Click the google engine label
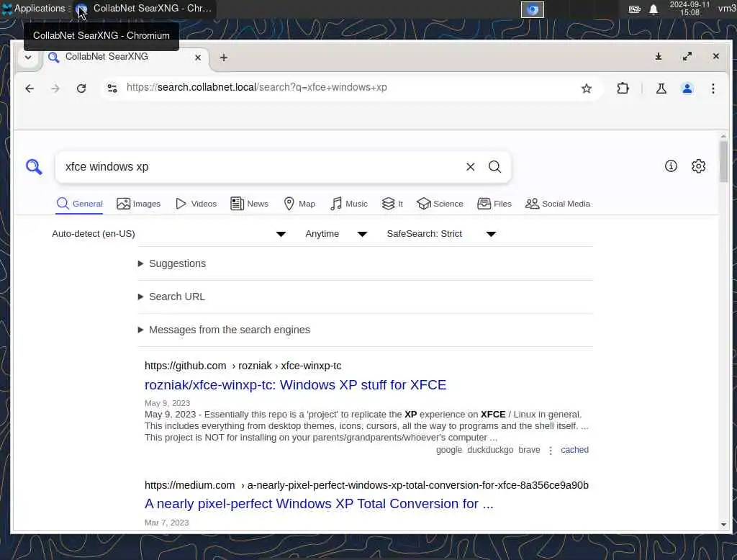 tap(449, 450)
